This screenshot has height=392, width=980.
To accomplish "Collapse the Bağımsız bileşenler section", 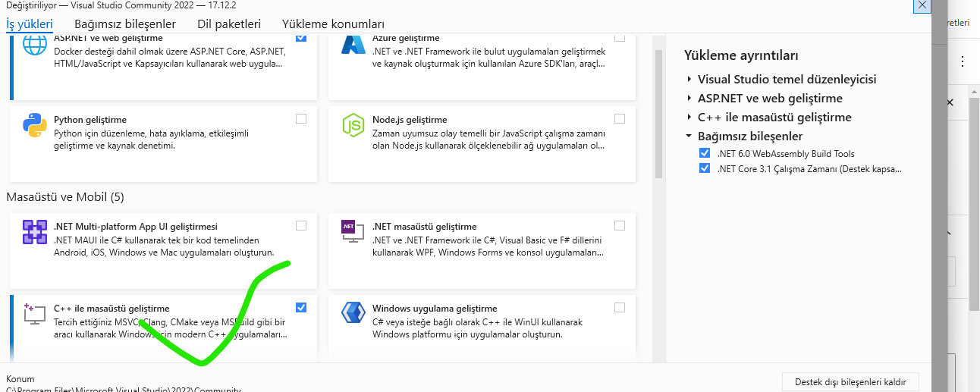I will pyautogui.click(x=689, y=136).
